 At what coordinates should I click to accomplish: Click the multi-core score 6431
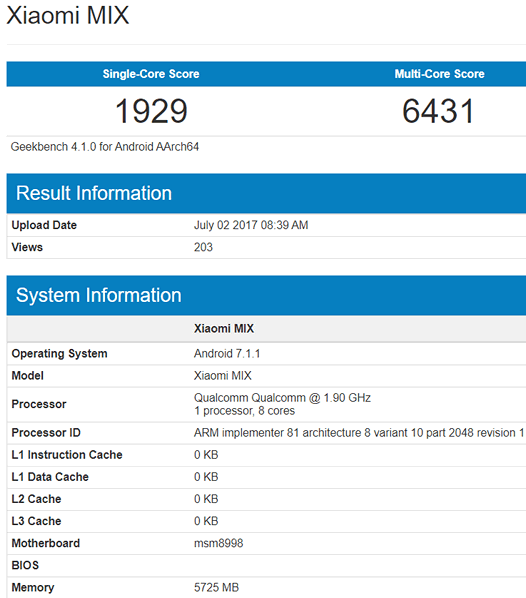(x=439, y=111)
